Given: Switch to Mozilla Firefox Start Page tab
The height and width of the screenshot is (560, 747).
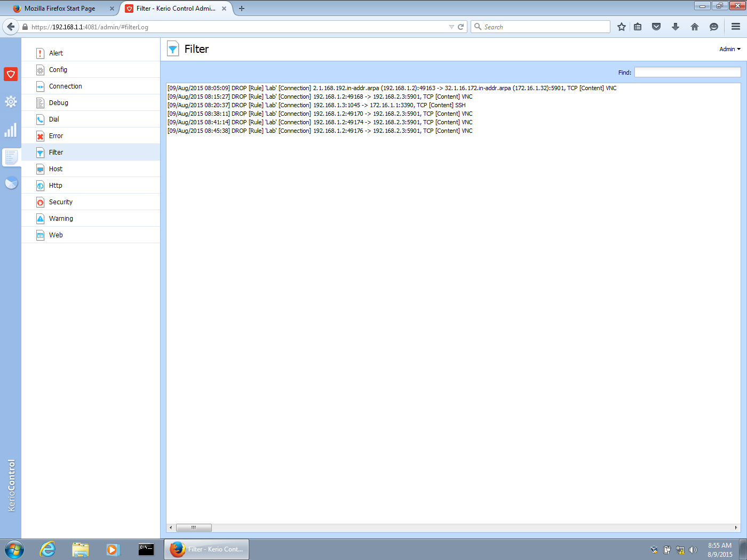Looking at the screenshot, I should coord(60,9).
